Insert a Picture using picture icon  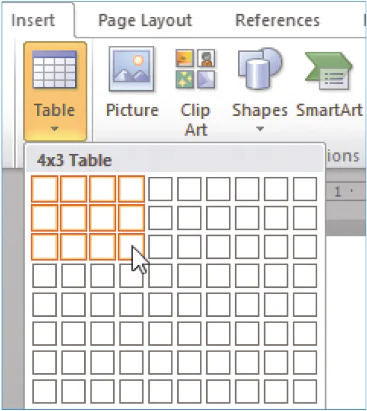tap(132, 69)
